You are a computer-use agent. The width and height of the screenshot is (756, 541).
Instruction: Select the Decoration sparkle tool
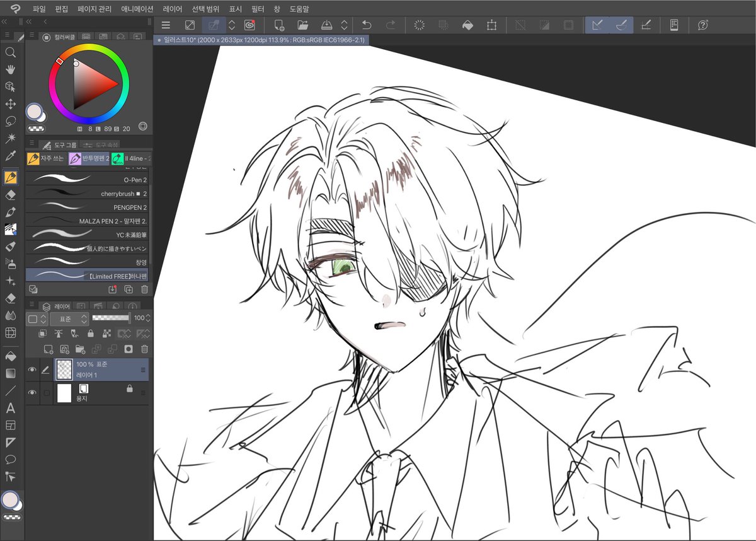click(11, 281)
